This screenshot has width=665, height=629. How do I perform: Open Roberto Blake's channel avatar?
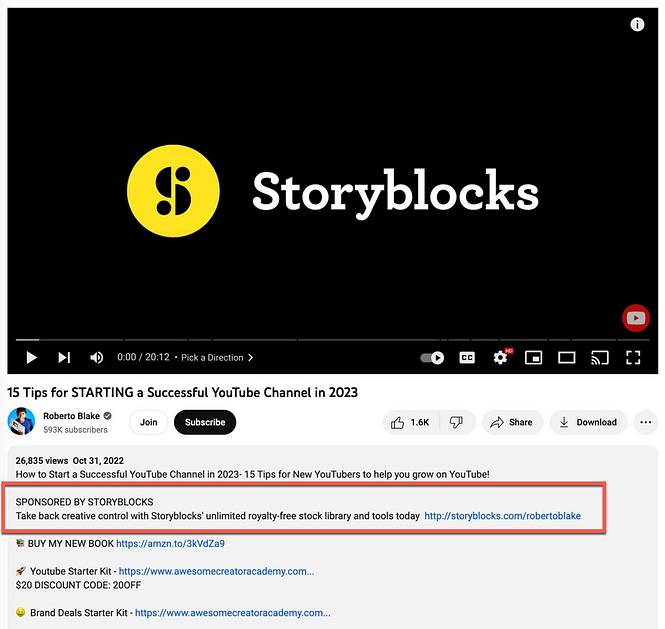click(21, 421)
